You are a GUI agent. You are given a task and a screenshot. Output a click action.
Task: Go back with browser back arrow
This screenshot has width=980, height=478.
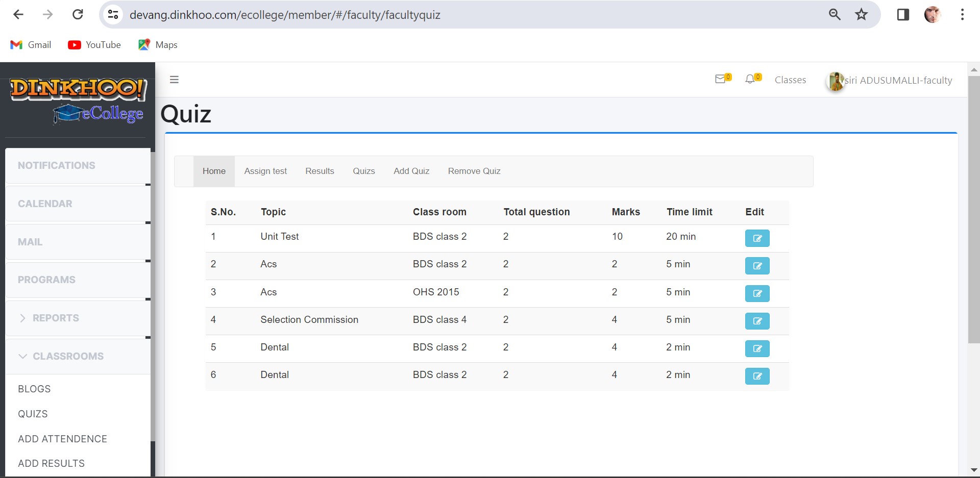(18, 14)
